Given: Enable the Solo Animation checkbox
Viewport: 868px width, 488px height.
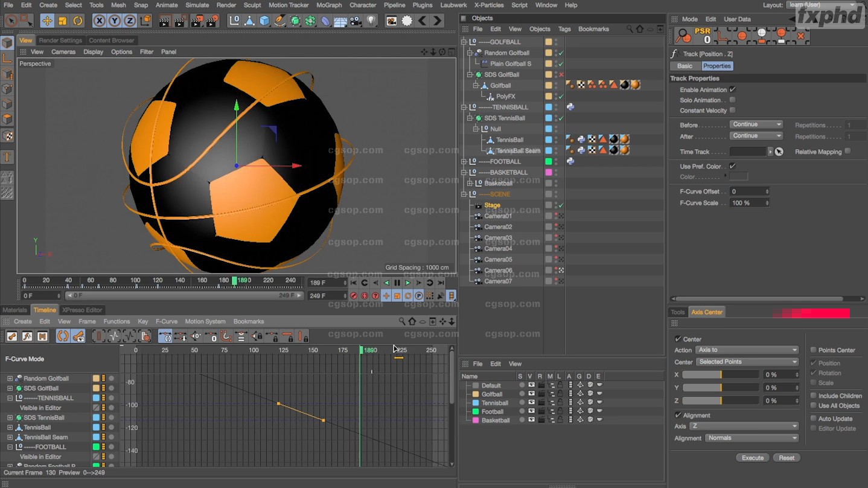Looking at the screenshot, I should pyautogui.click(x=732, y=100).
